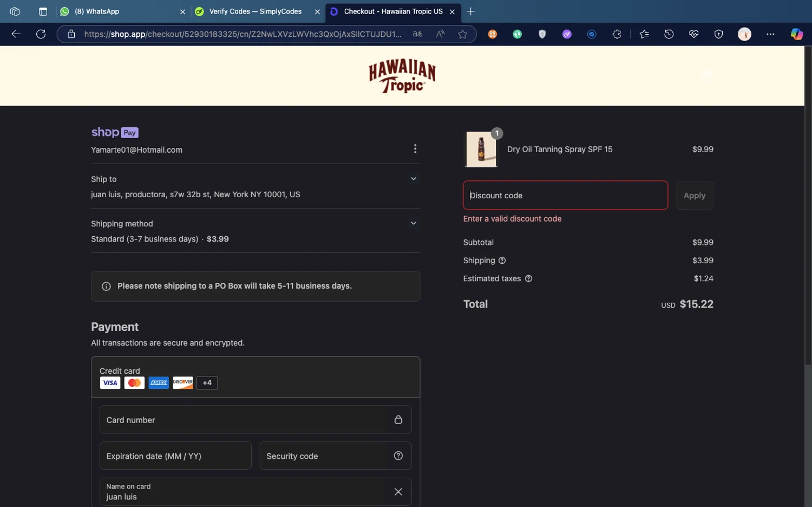Open the Dry Oil Tanning Spray thumbnail
The image size is (812, 507).
481,149
